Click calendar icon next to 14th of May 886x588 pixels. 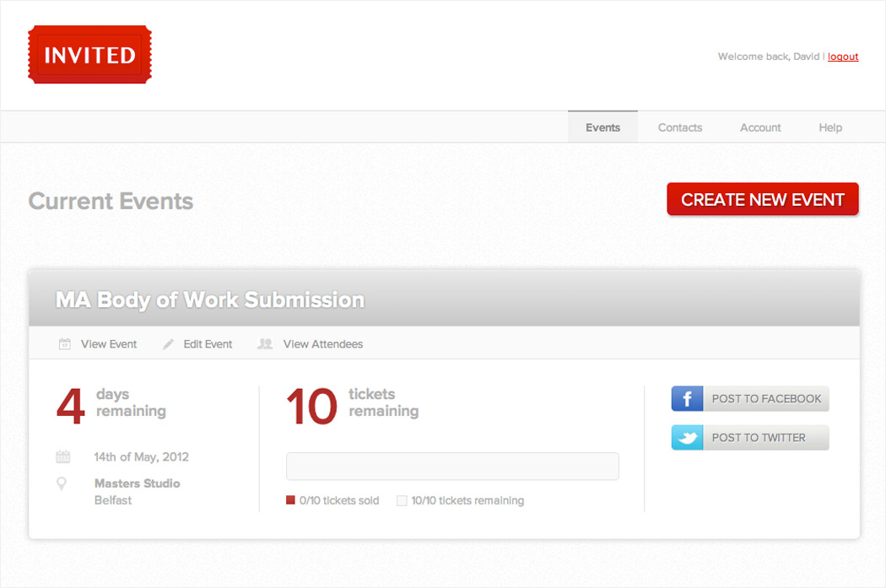pyautogui.click(x=63, y=456)
